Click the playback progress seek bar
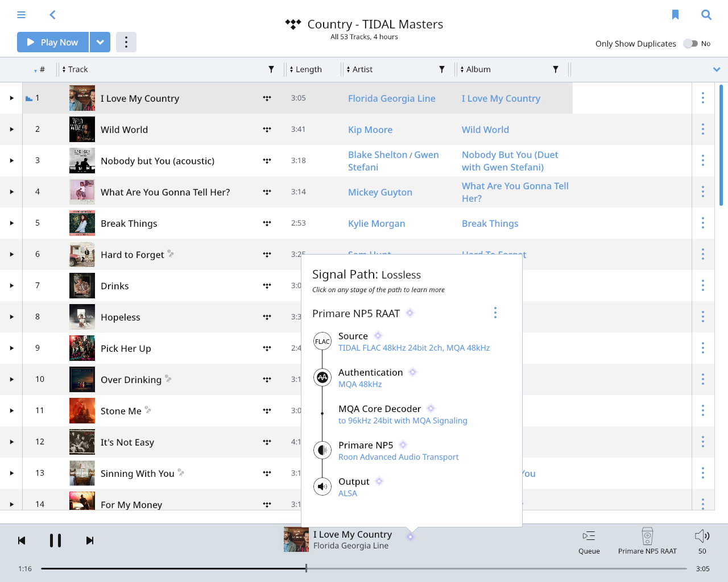728x582 pixels. (x=364, y=568)
